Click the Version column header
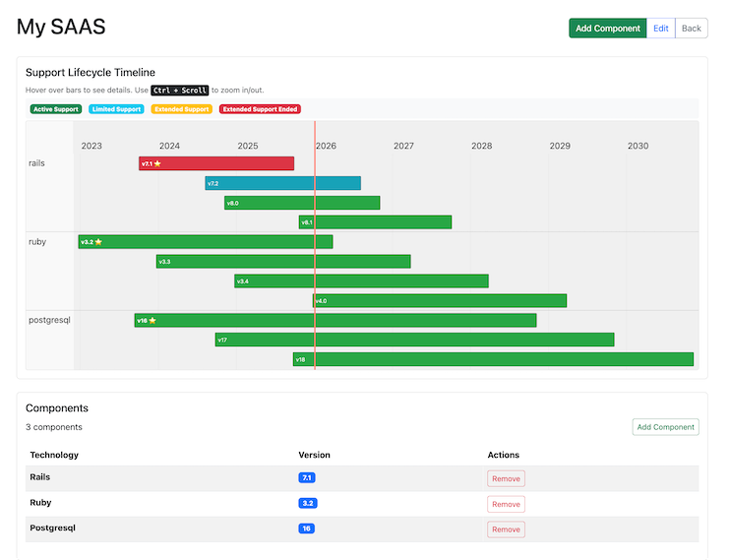The image size is (730, 560). 314,455
